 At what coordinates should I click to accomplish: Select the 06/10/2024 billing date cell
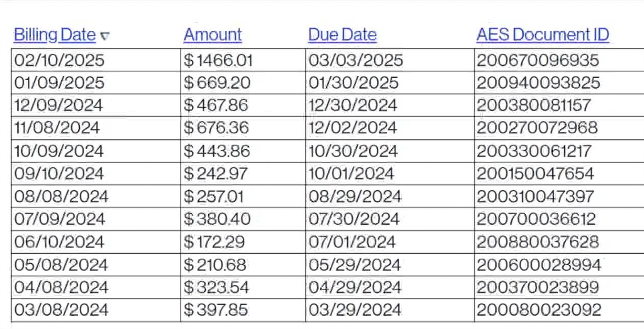pos(96,242)
